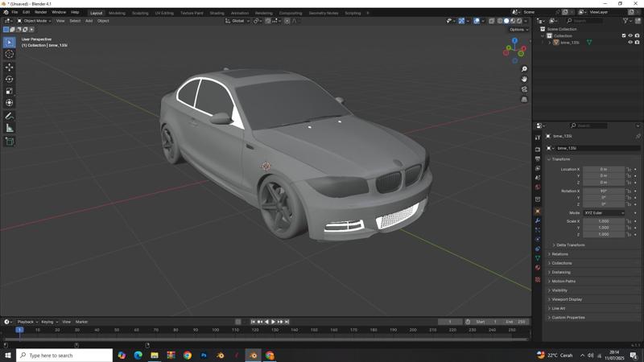Select solid viewport shading sphere

click(x=506, y=21)
